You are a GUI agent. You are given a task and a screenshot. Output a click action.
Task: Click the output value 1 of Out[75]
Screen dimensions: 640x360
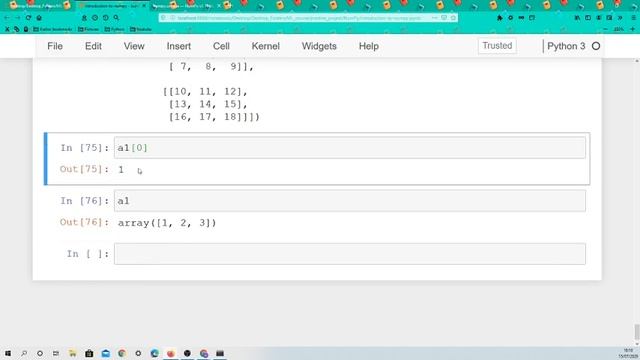pyautogui.click(x=121, y=169)
